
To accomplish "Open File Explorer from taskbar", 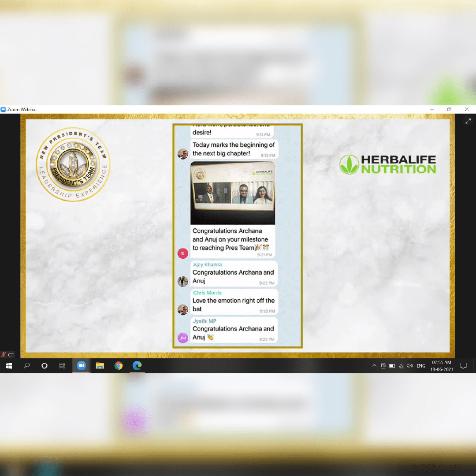I will pyautogui.click(x=100, y=366).
